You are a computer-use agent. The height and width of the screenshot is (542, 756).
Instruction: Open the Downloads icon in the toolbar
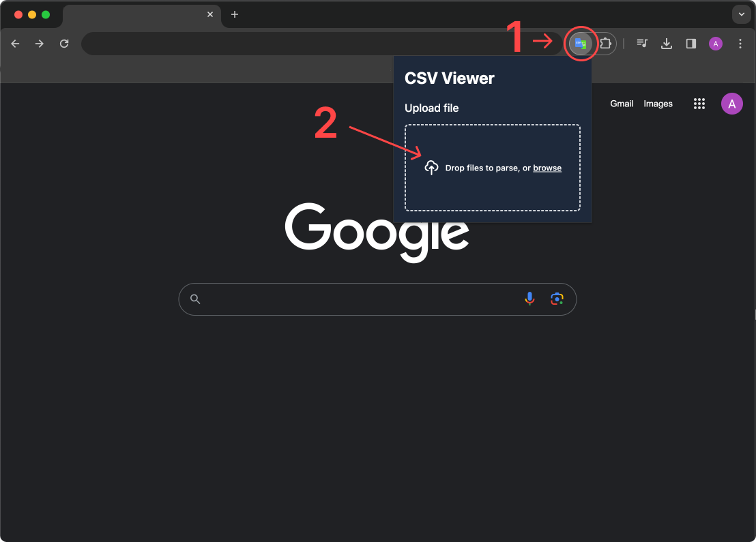click(x=667, y=43)
